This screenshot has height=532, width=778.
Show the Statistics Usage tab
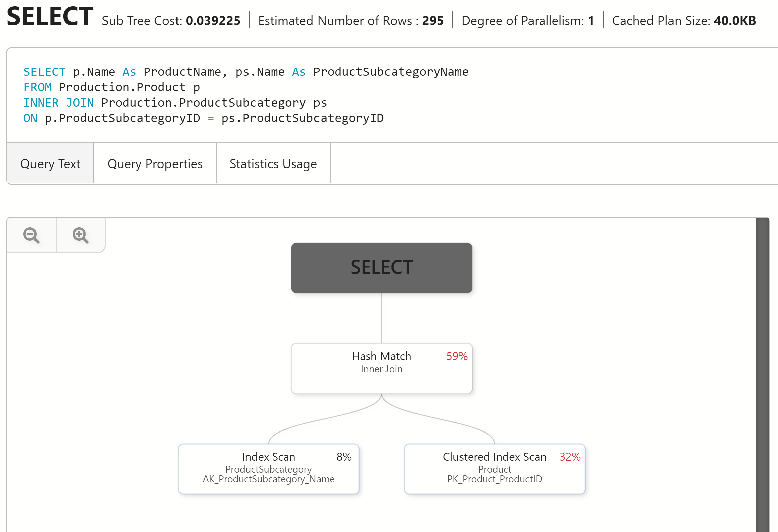pyautogui.click(x=273, y=164)
